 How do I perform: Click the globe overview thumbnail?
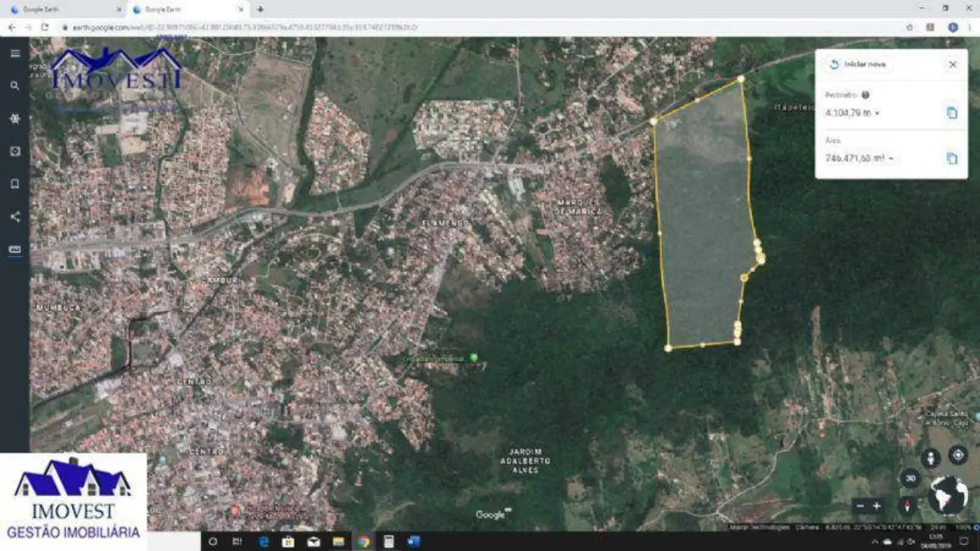tap(948, 495)
